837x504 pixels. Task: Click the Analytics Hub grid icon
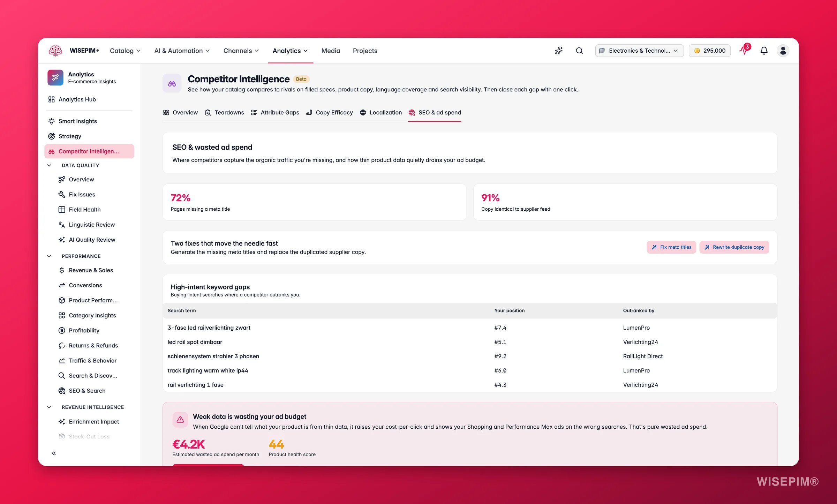click(52, 99)
